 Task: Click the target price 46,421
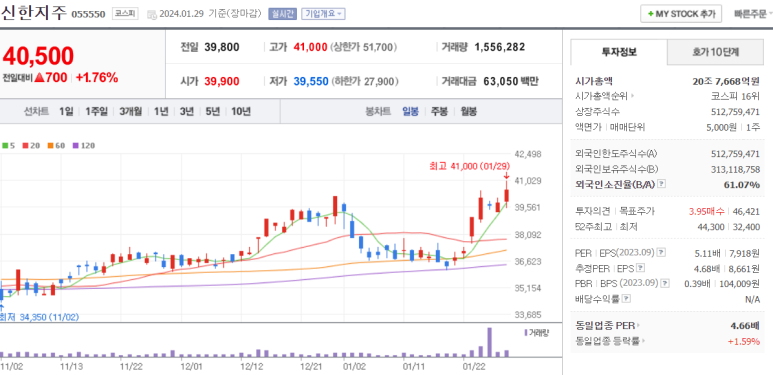click(746, 211)
